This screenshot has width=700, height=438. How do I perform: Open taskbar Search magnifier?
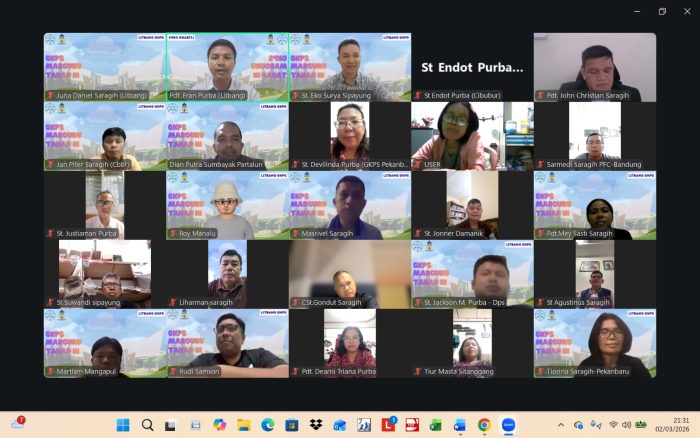tap(148, 425)
